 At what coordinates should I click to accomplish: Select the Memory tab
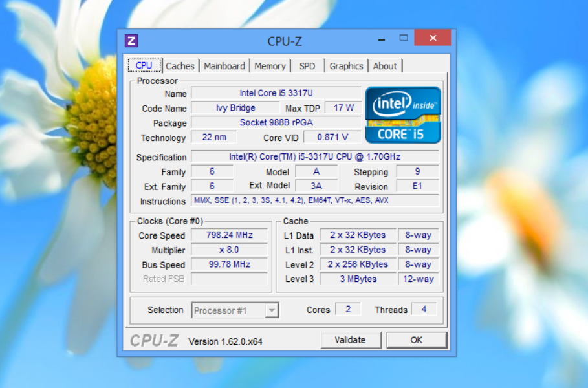(270, 66)
